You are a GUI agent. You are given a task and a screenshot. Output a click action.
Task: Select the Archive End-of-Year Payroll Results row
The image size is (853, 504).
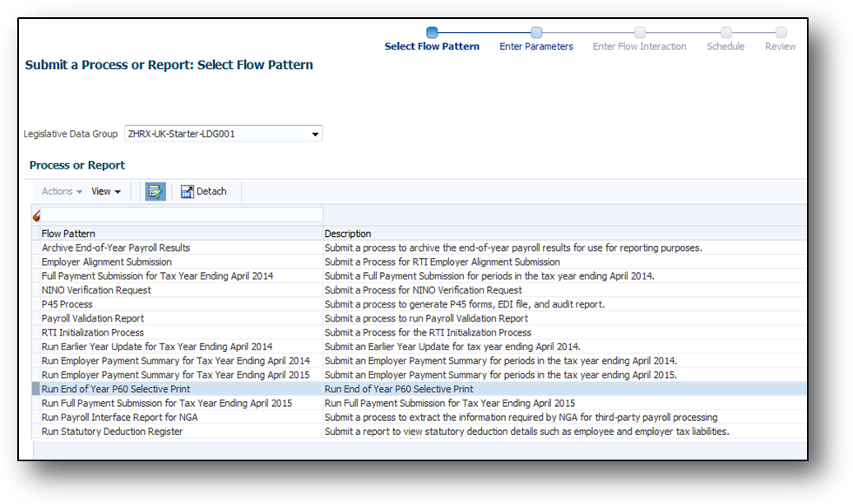tap(116, 248)
